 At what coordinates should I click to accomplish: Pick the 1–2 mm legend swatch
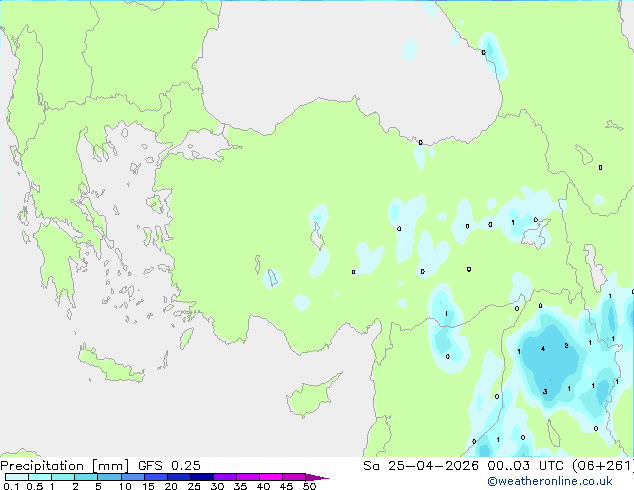(63, 477)
